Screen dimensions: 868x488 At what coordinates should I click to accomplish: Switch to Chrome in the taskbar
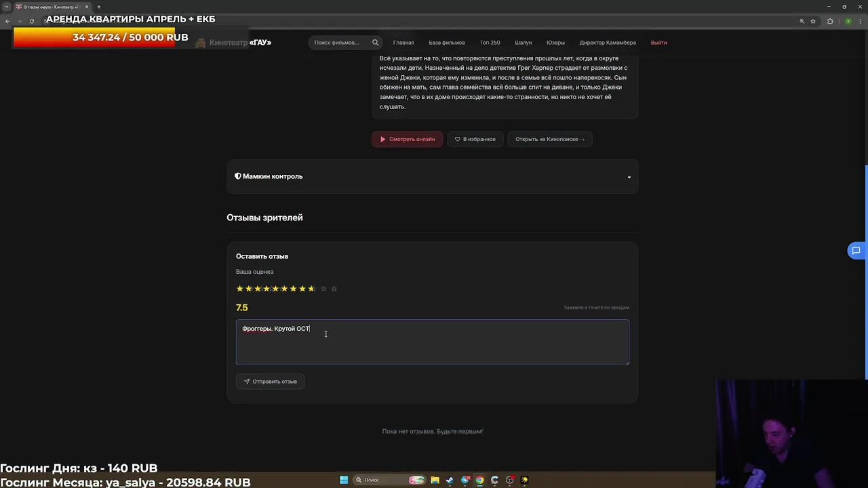tap(480, 480)
